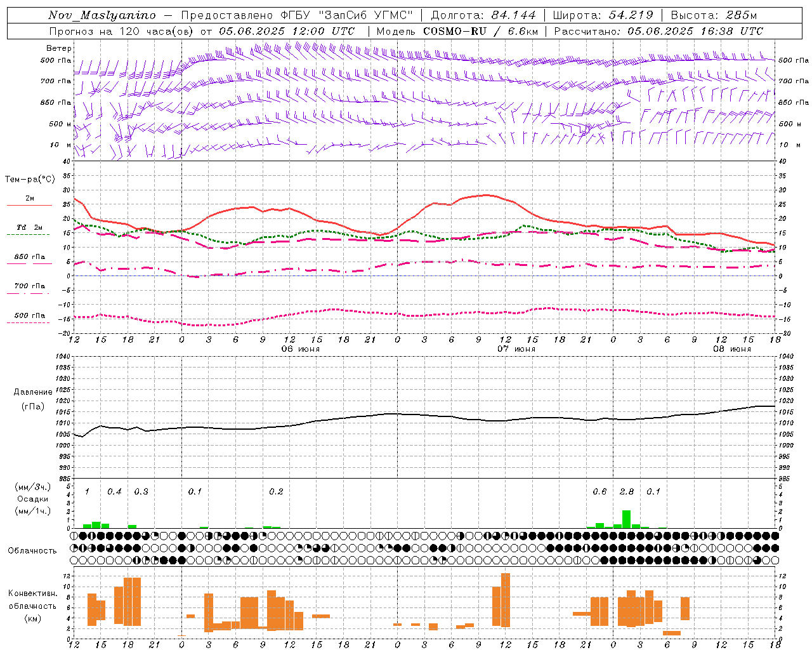Click the solid red line sample under "2м"
This screenshot has height=650, width=812.
point(29,206)
